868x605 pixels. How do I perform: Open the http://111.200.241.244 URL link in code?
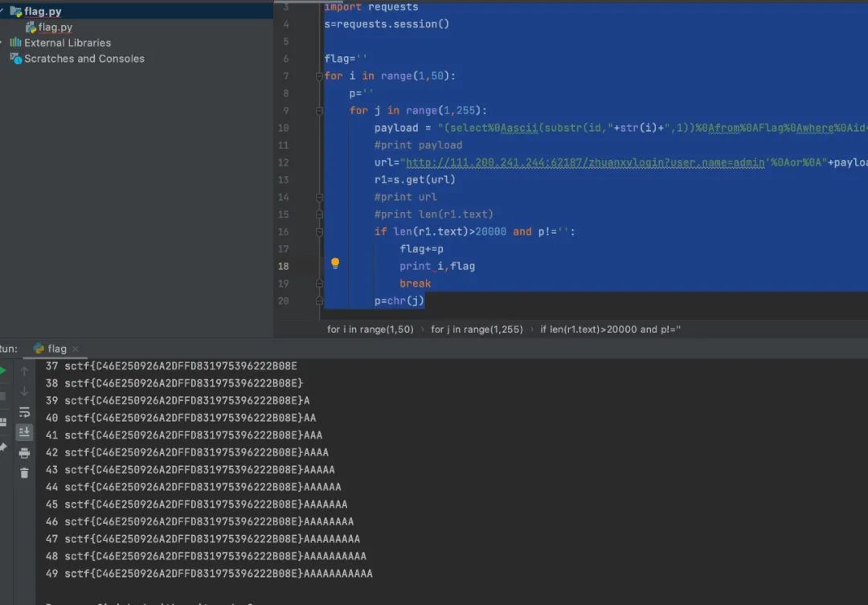pyautogui.click(x=585, y=162)
